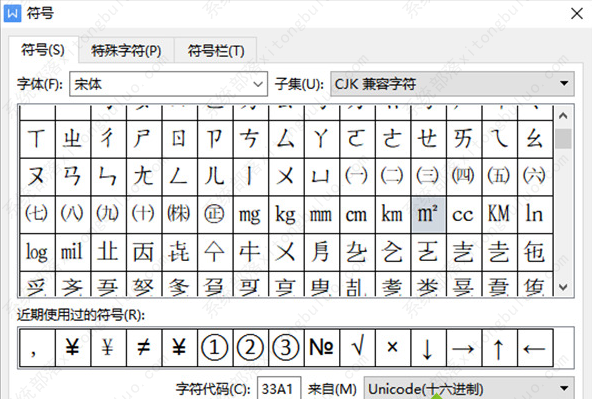Insert the № numero sign from recents
The image size is (592, 399).
[322, 348]
